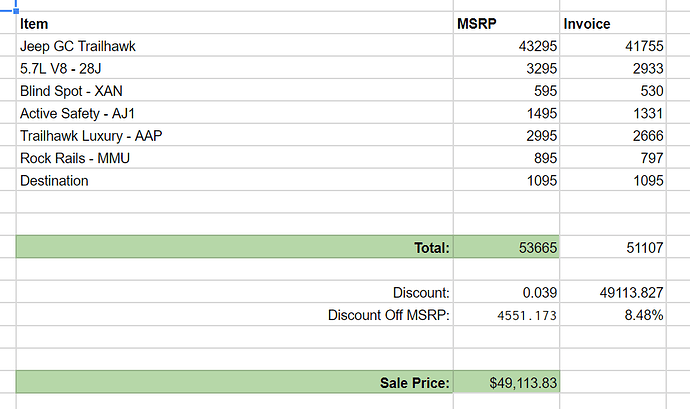Image resolution: width=690 pixels, height=409 pixels.
Task: Select MSRP value 895
Action: point(506,158)
